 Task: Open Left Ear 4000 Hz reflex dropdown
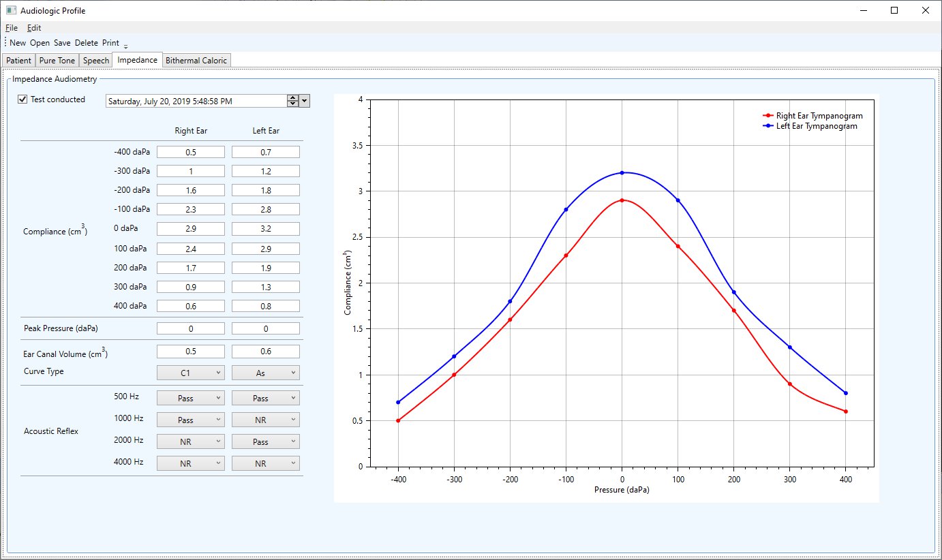coord(266,463)
